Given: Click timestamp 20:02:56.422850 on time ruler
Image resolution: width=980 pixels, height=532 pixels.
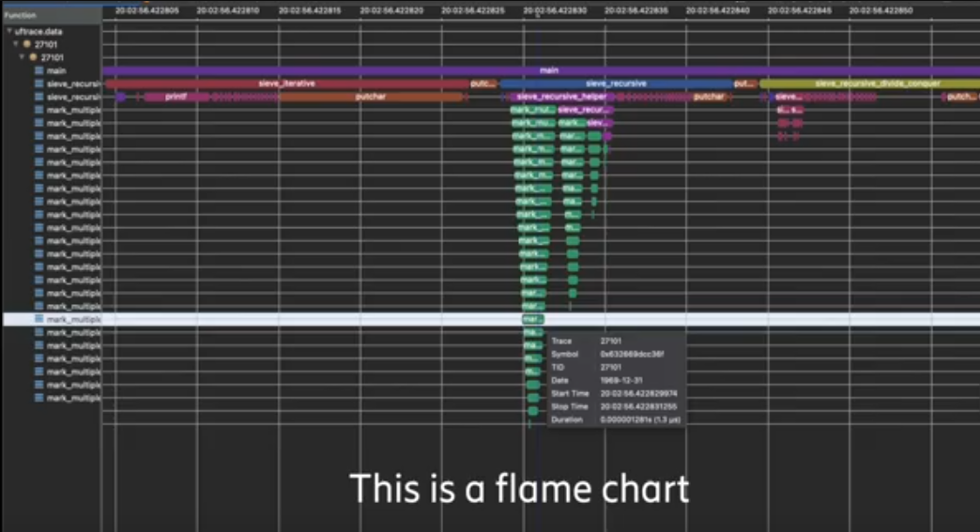Looking at the screenshot, I should (885, 10).
